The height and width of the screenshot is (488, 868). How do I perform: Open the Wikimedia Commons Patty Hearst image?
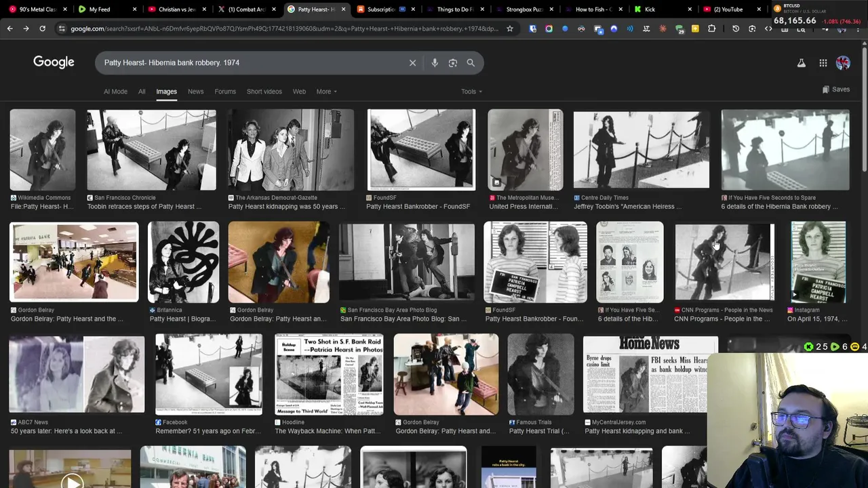(x=43, y=150)
